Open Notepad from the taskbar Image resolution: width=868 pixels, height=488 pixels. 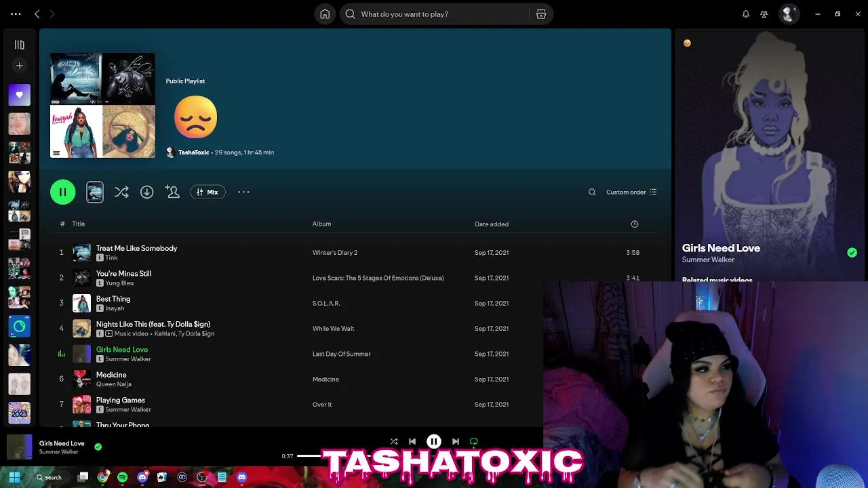[x=222, y=477]
